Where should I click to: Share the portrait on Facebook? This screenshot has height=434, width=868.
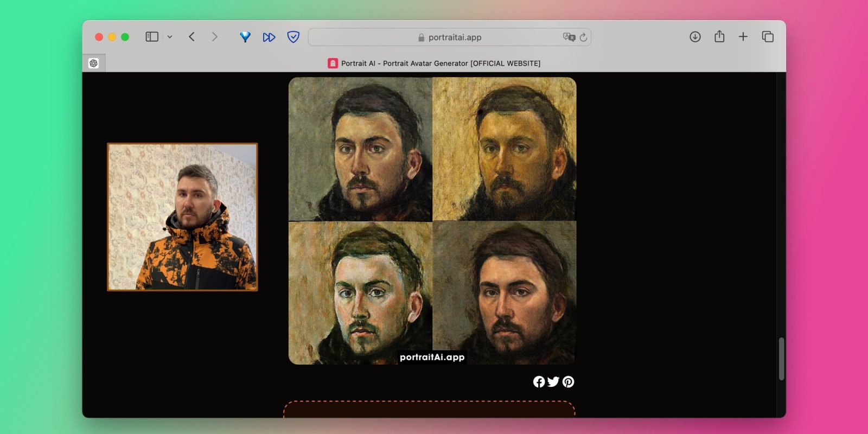click(x=539, y=382)
